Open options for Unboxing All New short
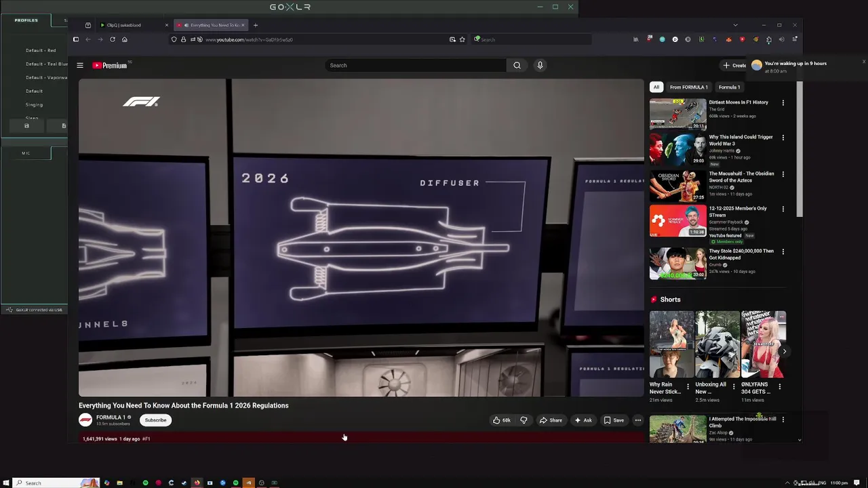 [x=734, y=386]
